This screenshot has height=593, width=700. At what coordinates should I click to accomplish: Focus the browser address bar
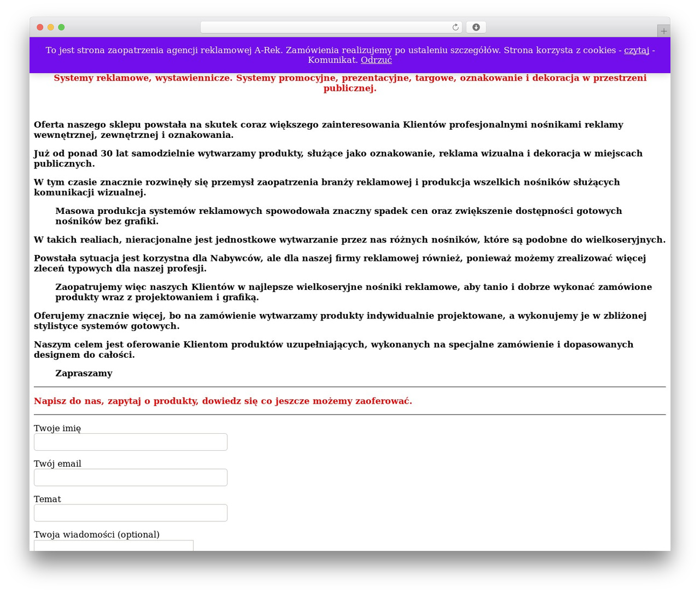(x=331, y=27)
